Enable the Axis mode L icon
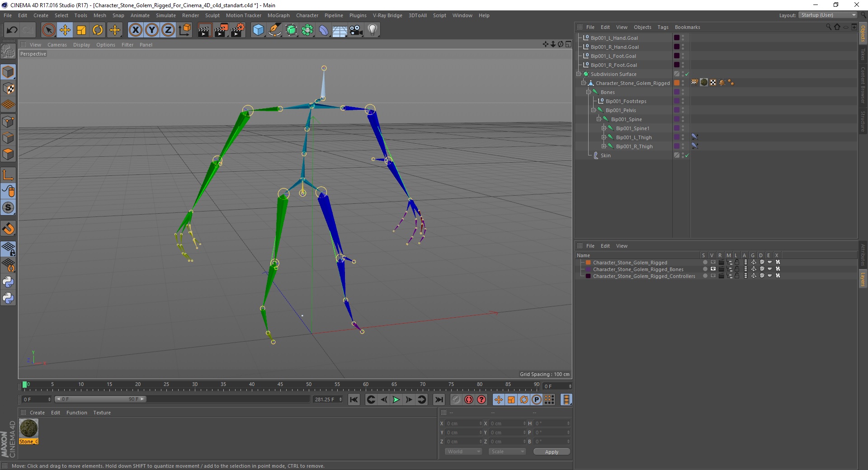The width and height of the screenshot is (868, 470). point(8,175)
